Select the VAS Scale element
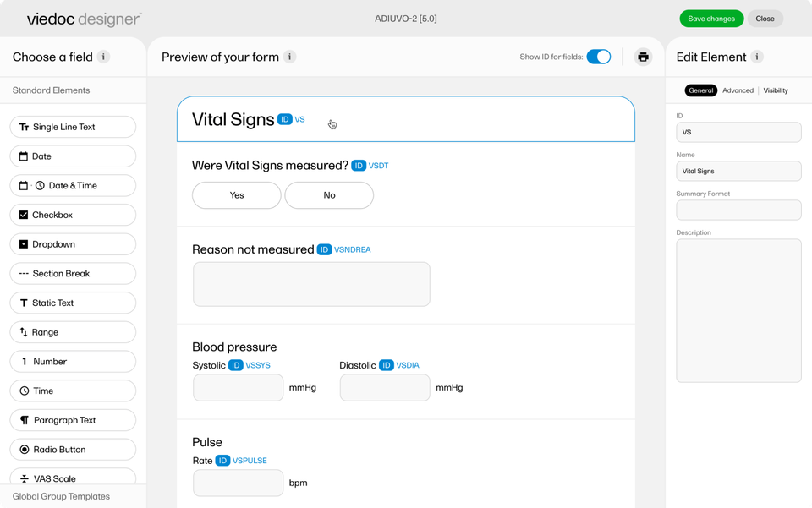 (72, 478)
